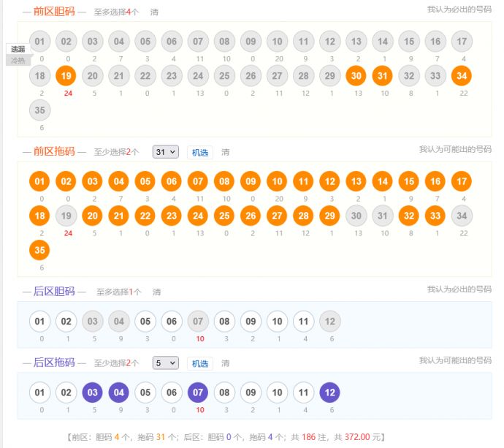
Task: Open the 31 count dropdown in 前区拖码
Action: point(165,152)
